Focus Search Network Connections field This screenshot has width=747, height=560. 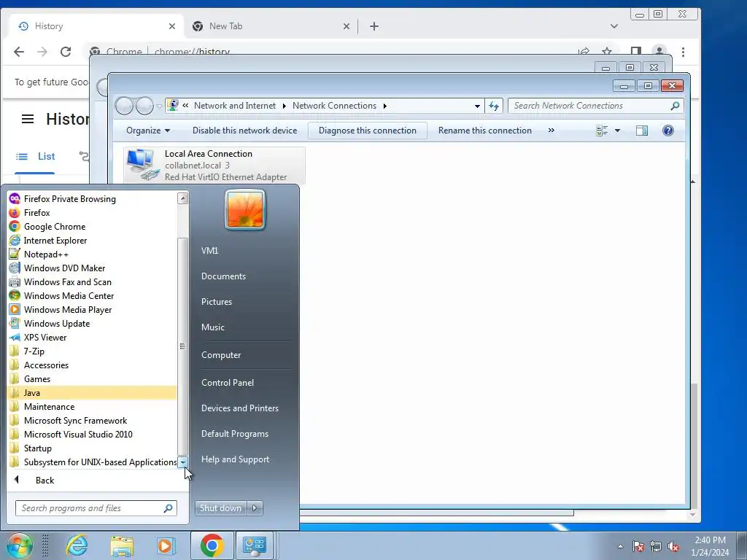[595, 106]
